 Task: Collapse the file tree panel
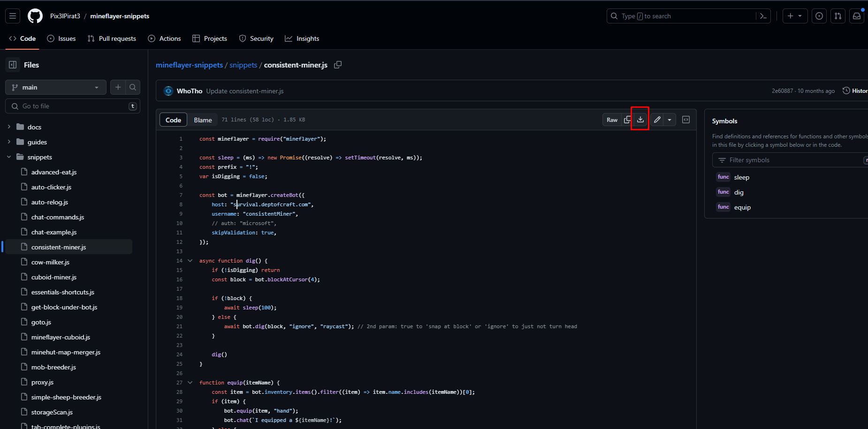(13, 65)
